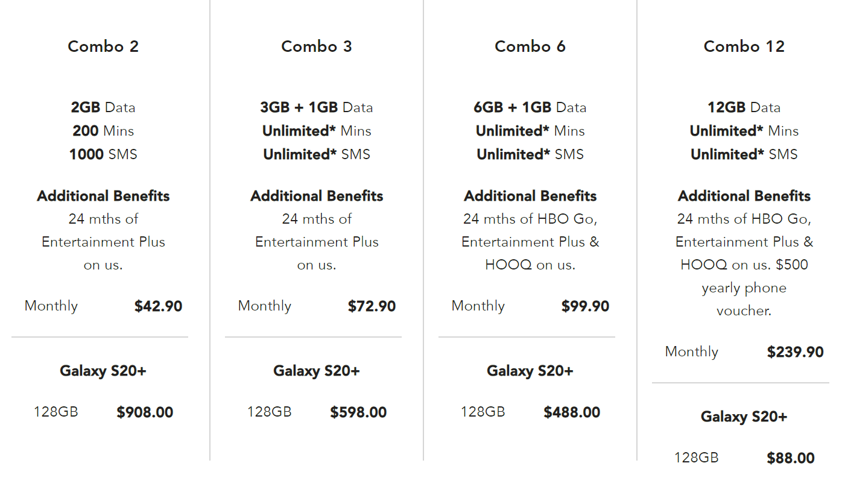This screenshot has height=504, width=842.
Task: Open the Combo 12 plan title
Action: tap(744, 46)
